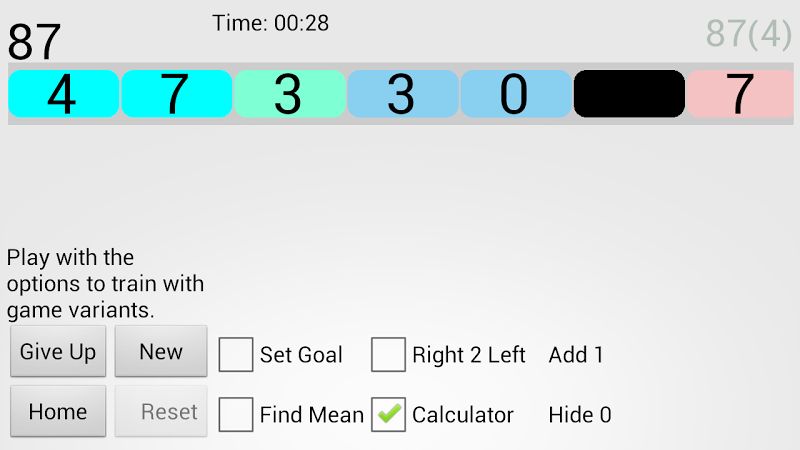
Task: Go to the Home screen
Action: [x=58, y=412]
